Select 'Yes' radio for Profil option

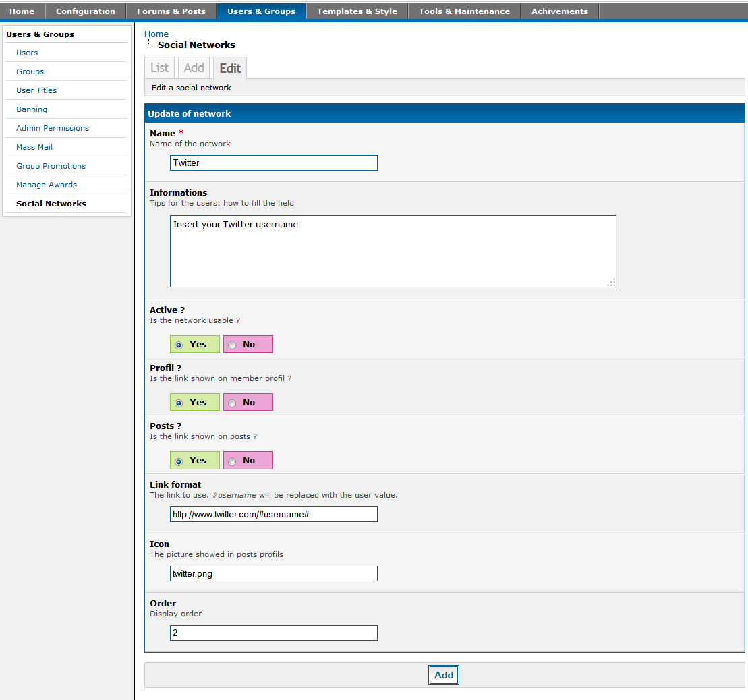[x=179, y=403]
